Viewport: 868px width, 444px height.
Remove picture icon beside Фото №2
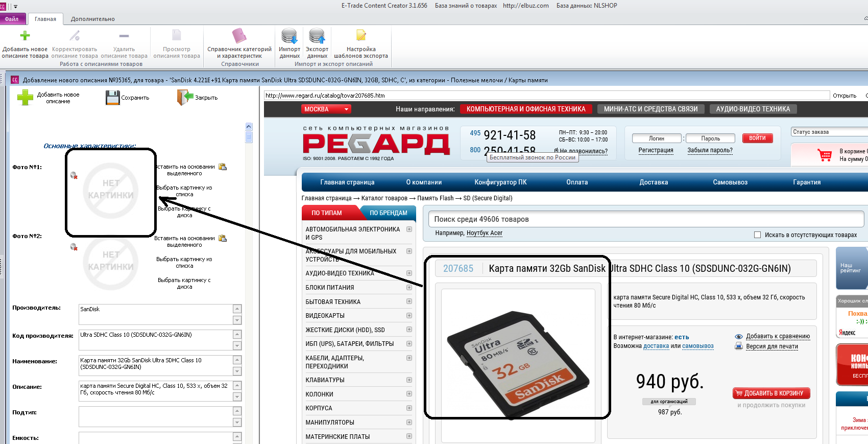pos(74,247)
